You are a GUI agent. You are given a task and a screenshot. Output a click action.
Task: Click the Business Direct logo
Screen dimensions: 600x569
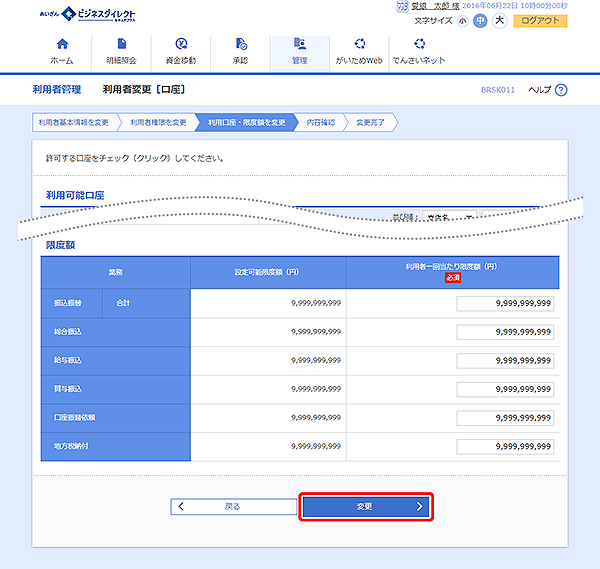point(88,15)
